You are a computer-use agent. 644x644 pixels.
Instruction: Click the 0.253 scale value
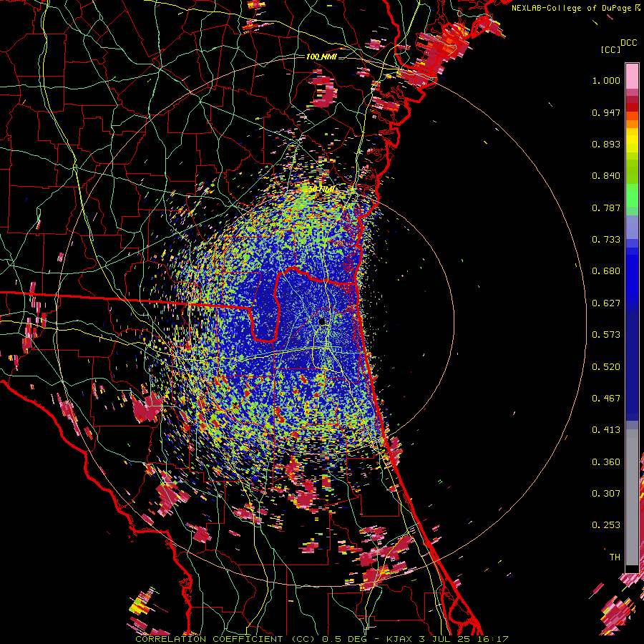pos(606,525)
